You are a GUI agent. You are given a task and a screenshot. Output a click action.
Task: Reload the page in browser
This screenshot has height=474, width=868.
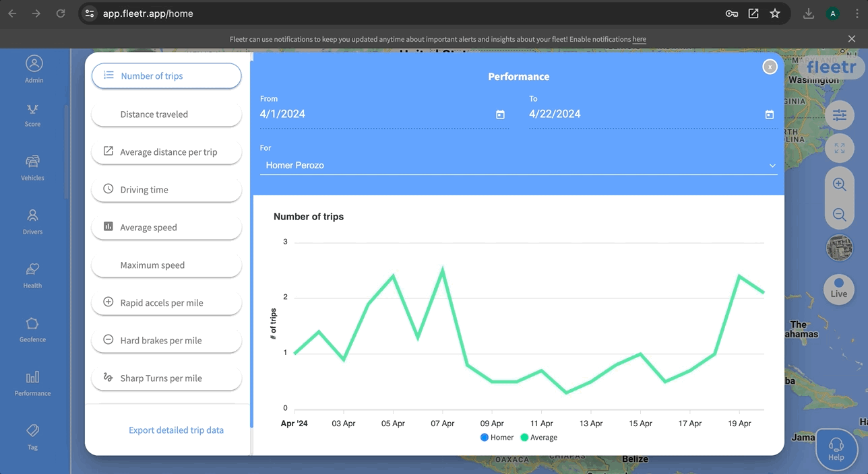[61, 13]
